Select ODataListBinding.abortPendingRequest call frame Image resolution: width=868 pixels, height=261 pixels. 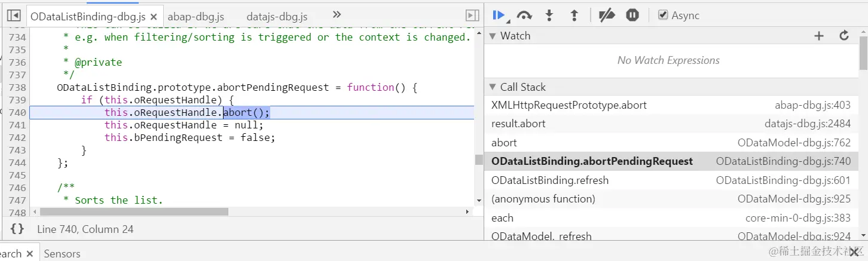coord(671,161)
